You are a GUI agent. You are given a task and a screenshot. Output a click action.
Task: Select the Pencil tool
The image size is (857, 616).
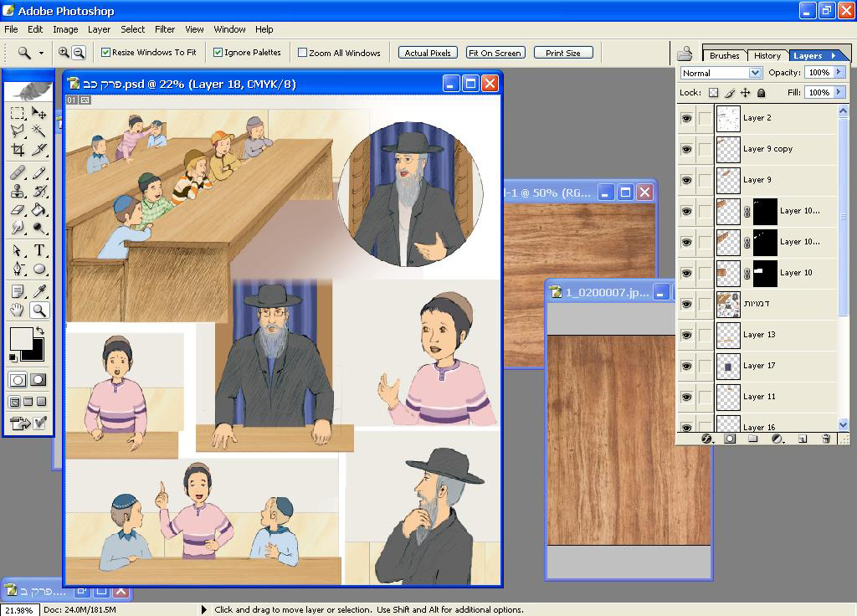click(38, 172)
